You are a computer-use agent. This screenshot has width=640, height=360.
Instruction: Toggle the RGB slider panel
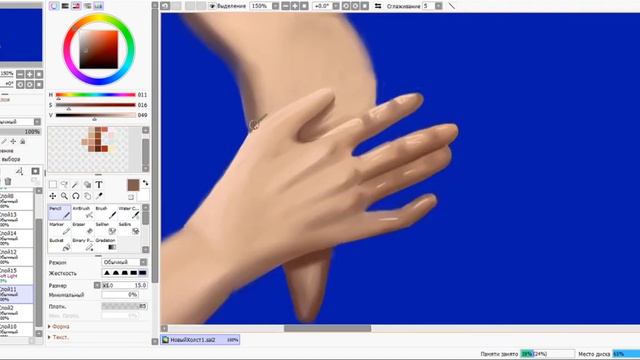tap(65, 6)
